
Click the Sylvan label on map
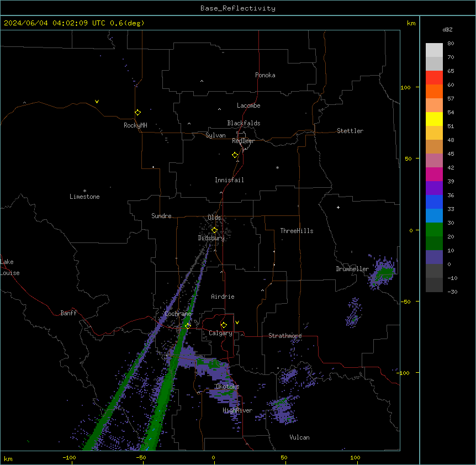(215, 135)
